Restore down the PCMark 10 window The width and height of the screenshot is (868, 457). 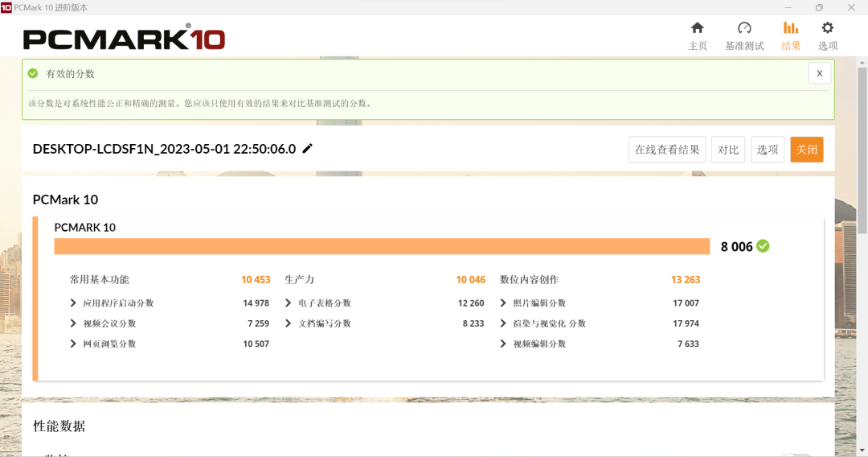click(819, 8)
